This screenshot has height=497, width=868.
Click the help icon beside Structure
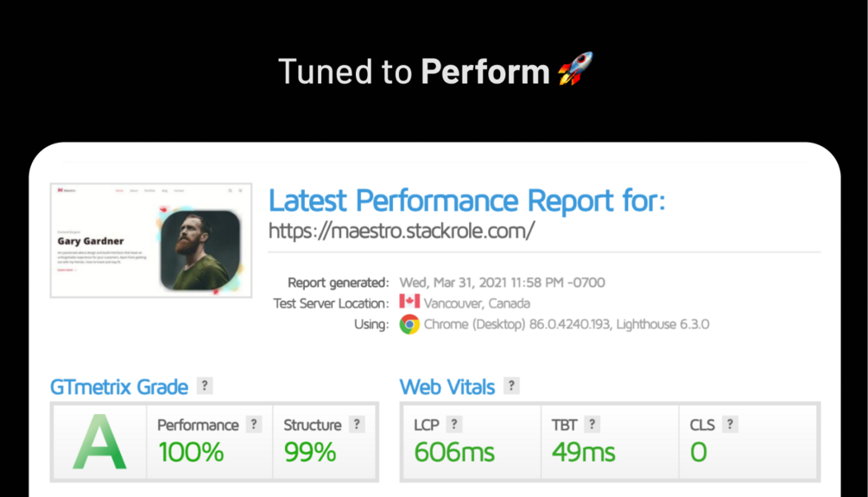pyautogui.click(x=357, y=424)
